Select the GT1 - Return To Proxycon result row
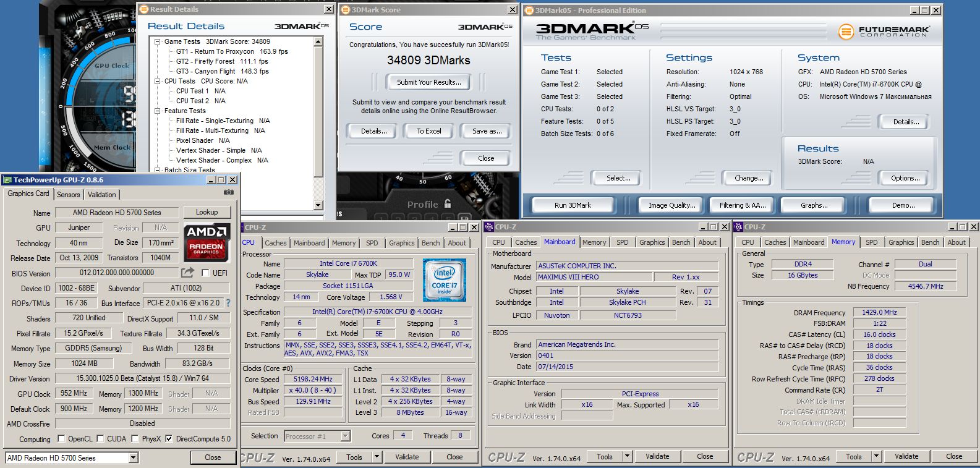 [232, 51]
